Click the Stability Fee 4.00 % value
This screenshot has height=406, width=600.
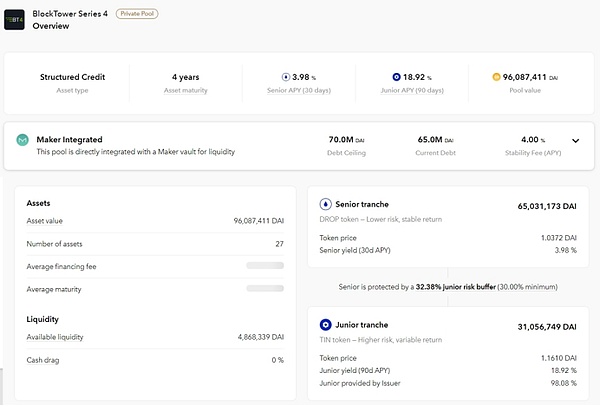coord(535,140)
